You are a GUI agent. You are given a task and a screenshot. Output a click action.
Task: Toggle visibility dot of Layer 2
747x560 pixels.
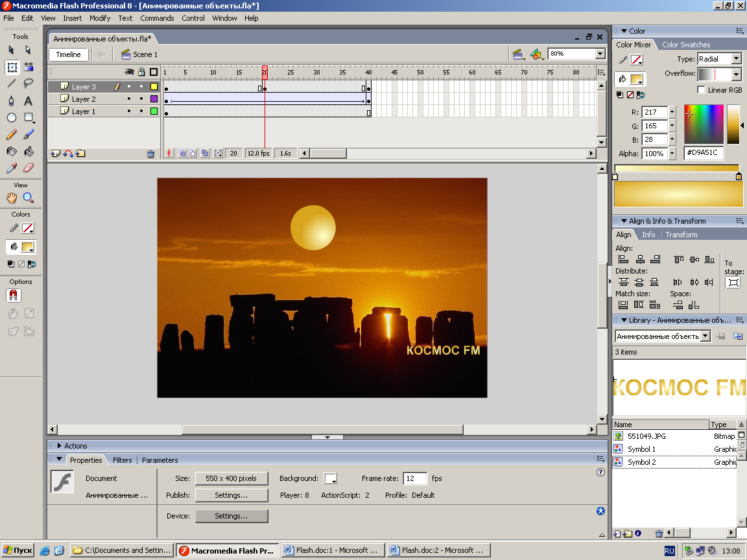pyautogui.click(x=128, y=99)
